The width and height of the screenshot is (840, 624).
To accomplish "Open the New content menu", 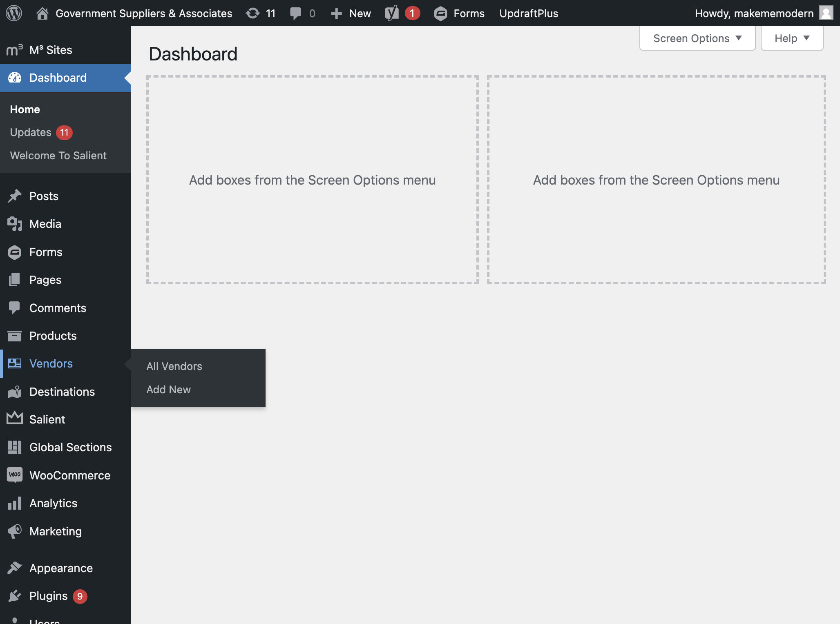I will coord(360,13).
